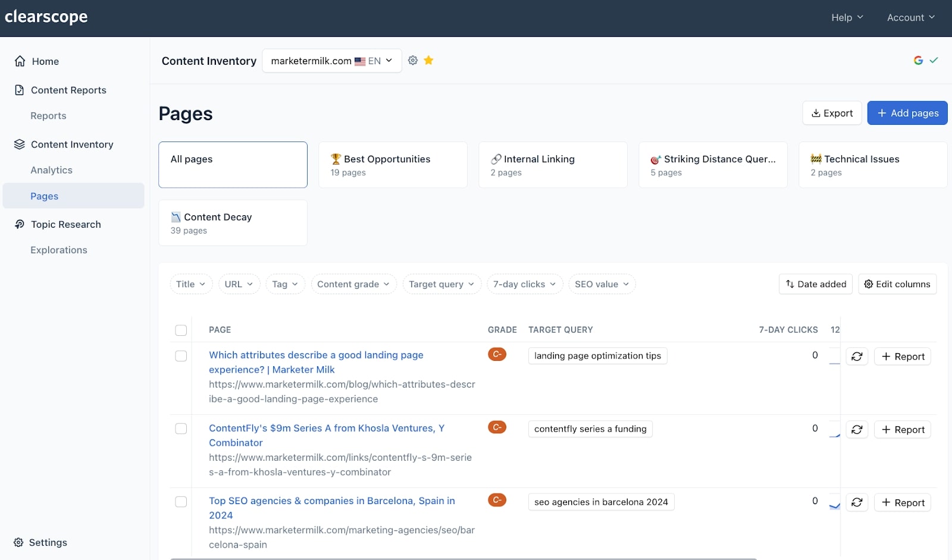Viewport: 952px width, 560px height.
Task: Open the Target query filter
Action: pos(441,284)
